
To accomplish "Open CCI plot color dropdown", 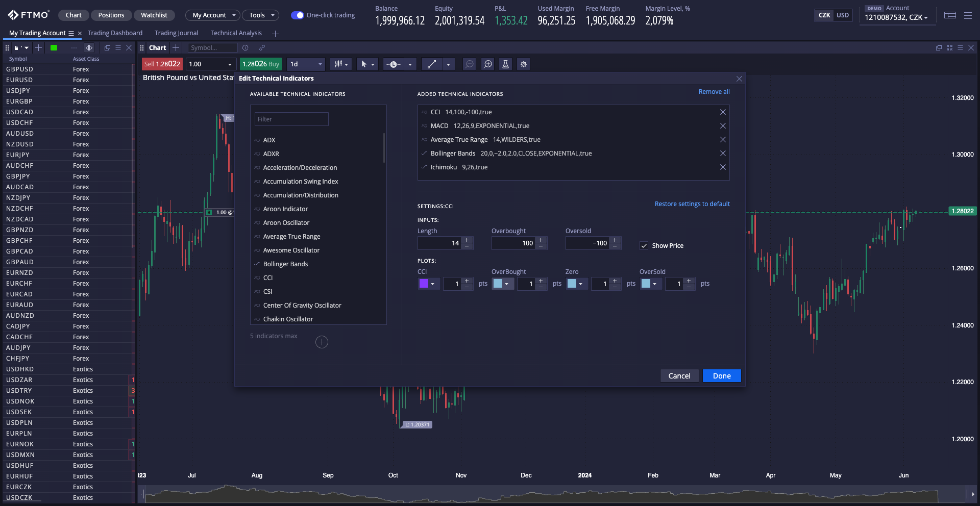I will [x=429, y=284].
